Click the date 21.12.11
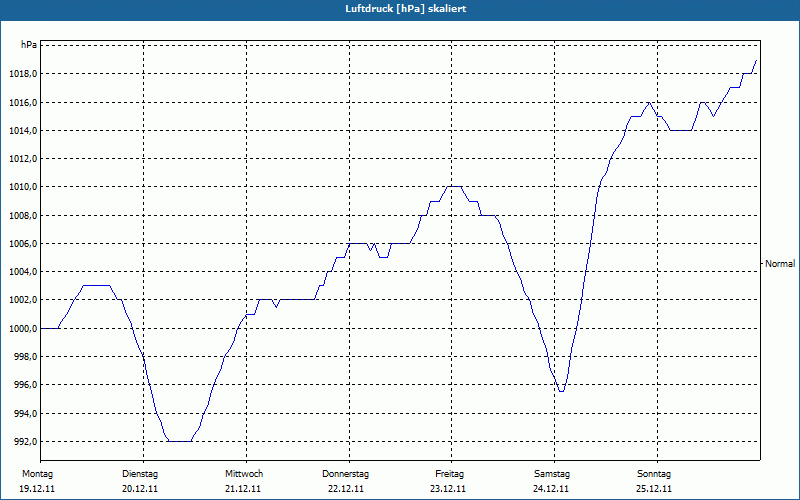This screenshot has width=800, height=500. point(243,489)
